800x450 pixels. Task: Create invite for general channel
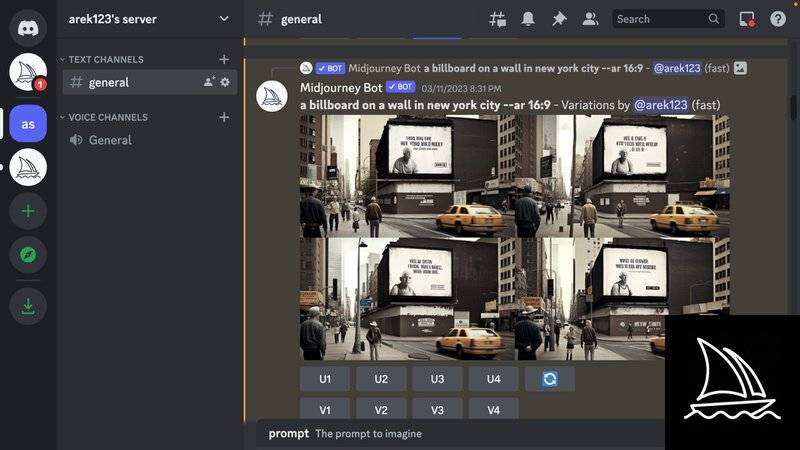click(x=209, y=82)
